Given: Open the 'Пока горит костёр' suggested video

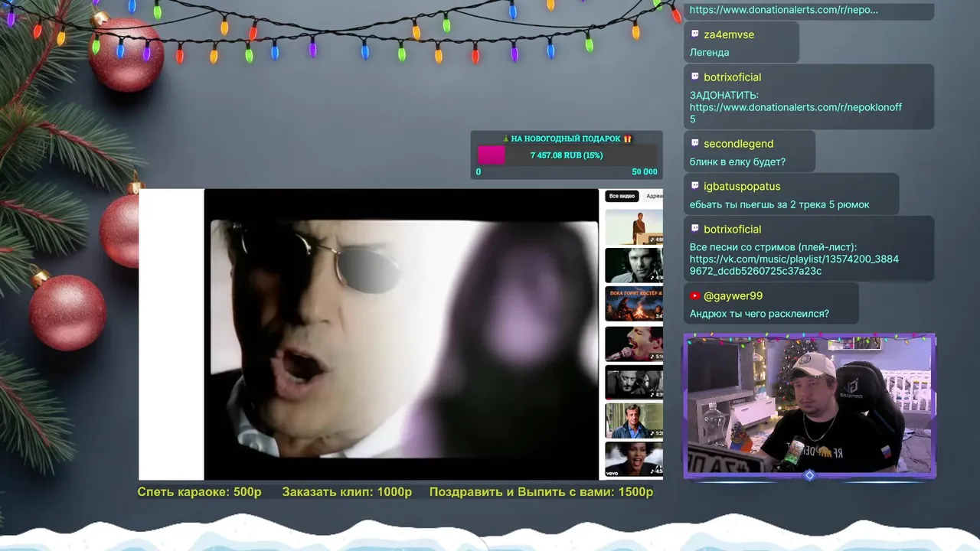Looking at the screenshot, I should [x=634, y=305].
